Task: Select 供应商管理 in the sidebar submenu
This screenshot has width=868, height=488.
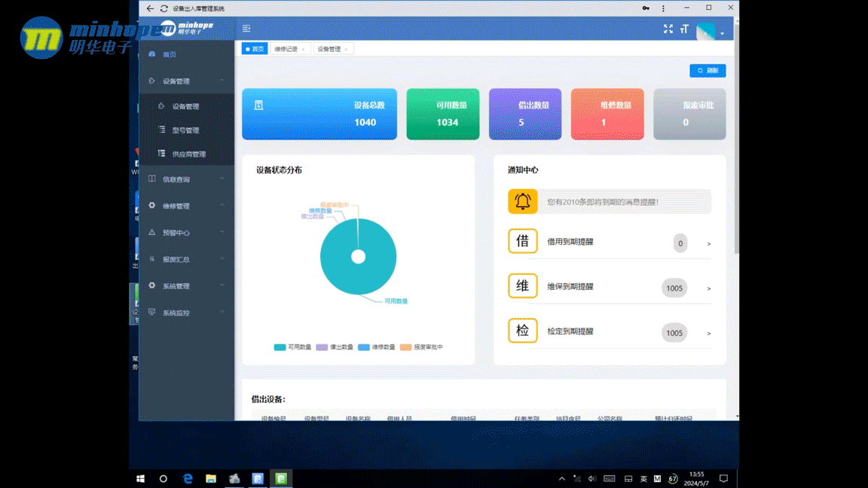Action: pyautogui.click(x=188, y=154)
